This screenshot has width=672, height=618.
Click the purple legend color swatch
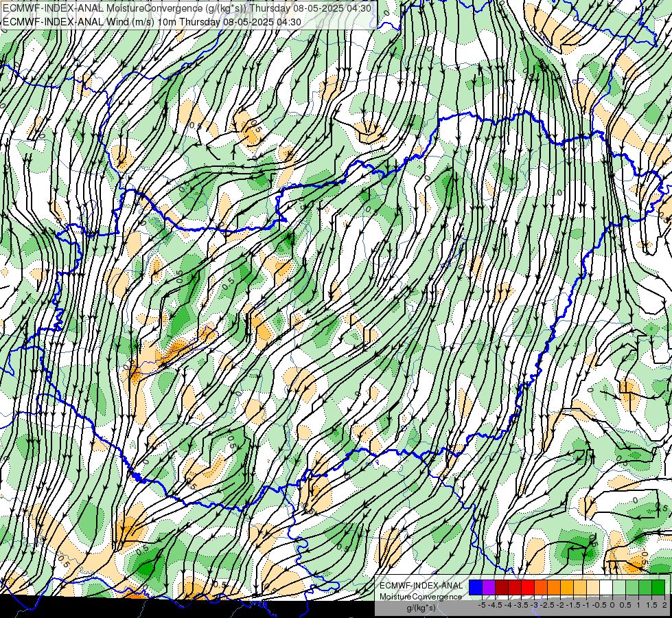[489, 587]
